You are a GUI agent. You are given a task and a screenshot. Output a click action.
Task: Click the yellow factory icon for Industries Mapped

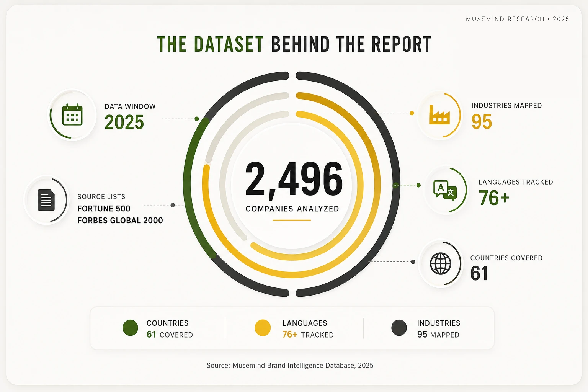(439, 114)
